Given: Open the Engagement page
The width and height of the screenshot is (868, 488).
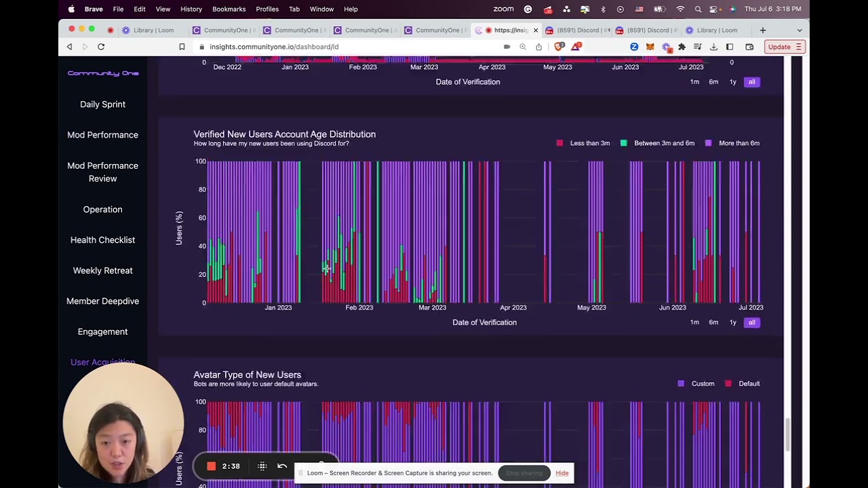Looking at the screenshot, I should (103, 331).
